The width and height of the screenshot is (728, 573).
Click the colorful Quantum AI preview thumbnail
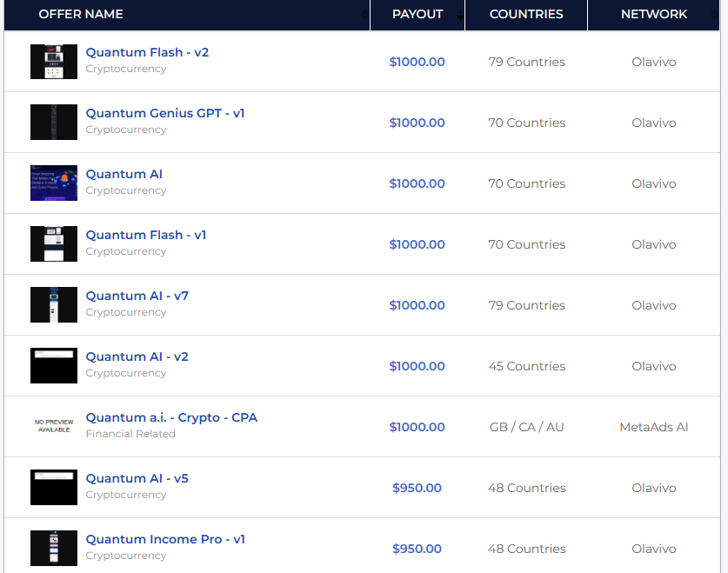pos(54,183)
